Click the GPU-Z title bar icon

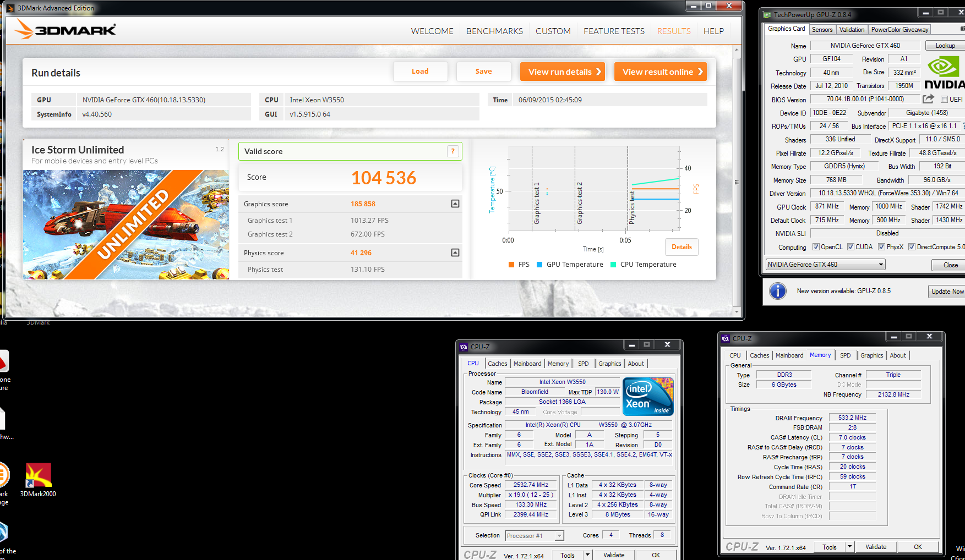pyautogui.click(x=767, y=15)
